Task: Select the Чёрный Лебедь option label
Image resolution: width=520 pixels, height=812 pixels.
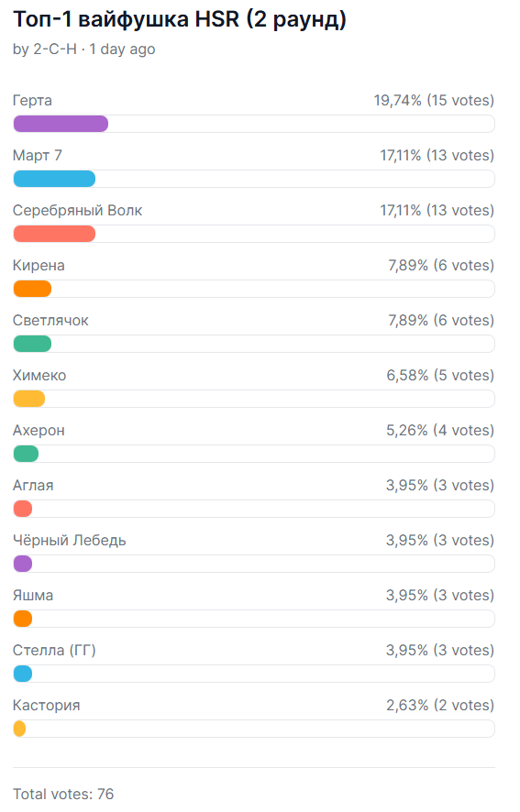Action: (x=70, y=541)
